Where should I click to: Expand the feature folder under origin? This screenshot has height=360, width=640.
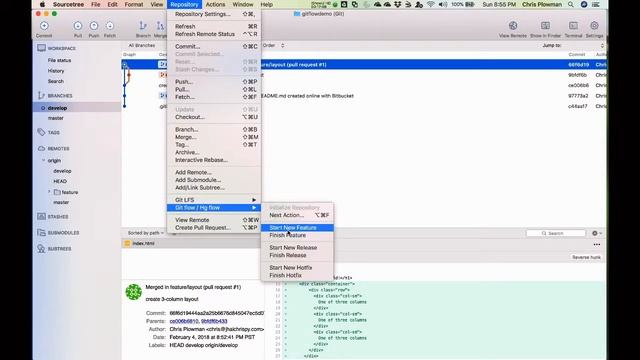click(x=49, y=192)
